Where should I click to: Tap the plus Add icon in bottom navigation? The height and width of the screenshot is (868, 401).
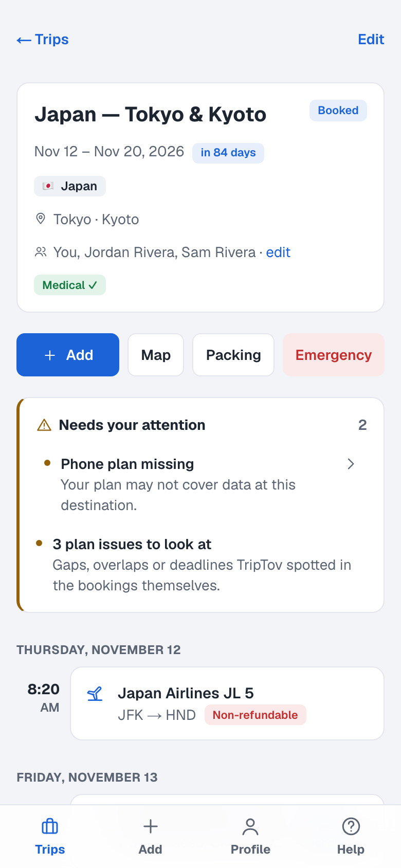(150, 826)
